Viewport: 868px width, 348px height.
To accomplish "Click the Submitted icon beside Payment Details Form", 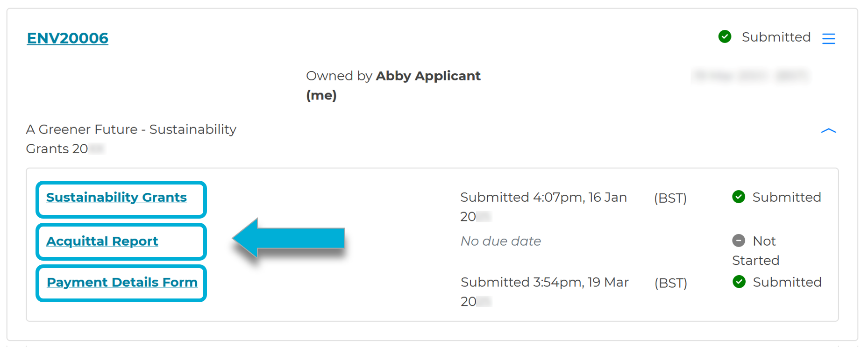I will click(x=740, y=282).
